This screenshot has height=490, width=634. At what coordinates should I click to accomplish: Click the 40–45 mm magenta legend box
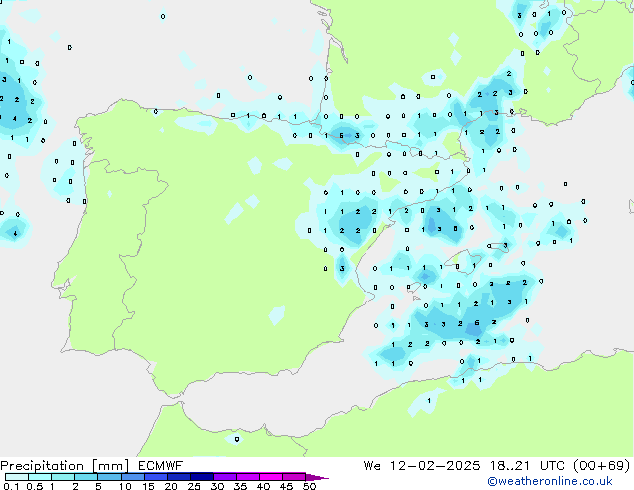(271, 477)
